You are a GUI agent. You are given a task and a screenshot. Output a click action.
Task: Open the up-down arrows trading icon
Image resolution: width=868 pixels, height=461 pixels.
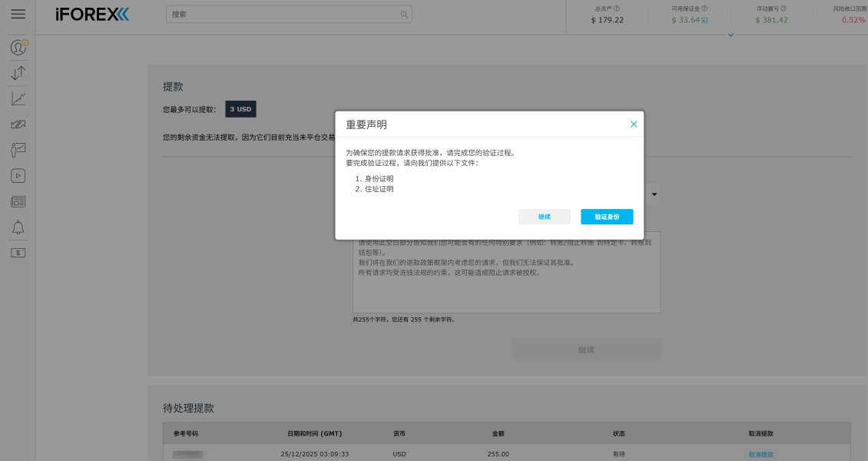coord(18,73)
